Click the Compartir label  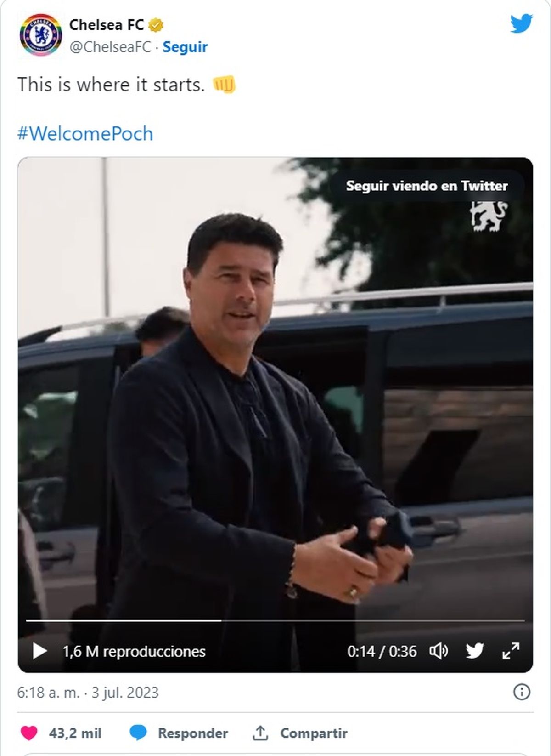[314, 733]
